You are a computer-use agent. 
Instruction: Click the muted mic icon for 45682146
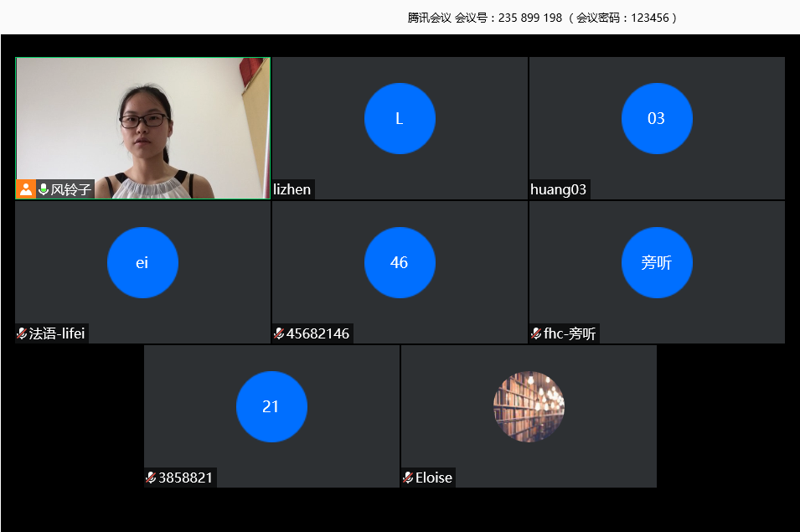coord(279,333)
